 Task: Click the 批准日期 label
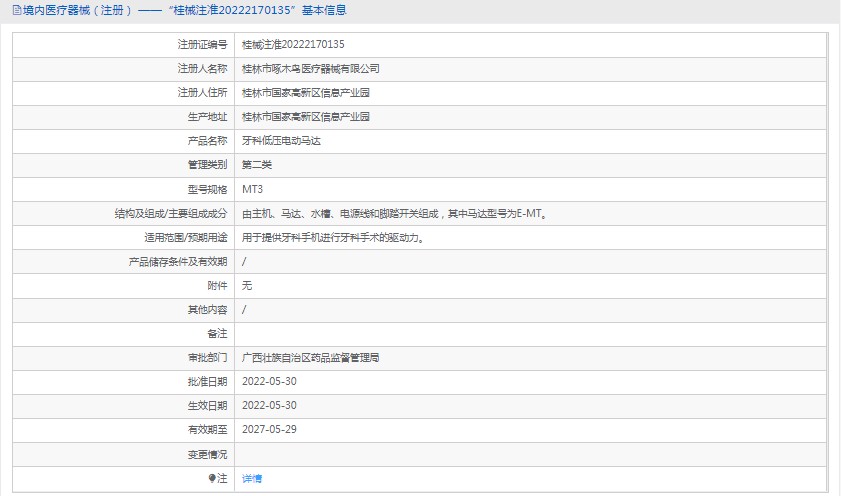coord(208,382)
